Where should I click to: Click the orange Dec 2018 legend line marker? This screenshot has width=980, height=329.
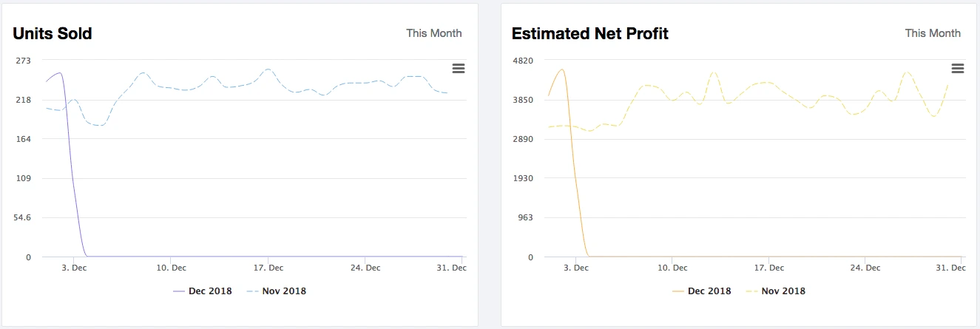click(x=677, y=291)
